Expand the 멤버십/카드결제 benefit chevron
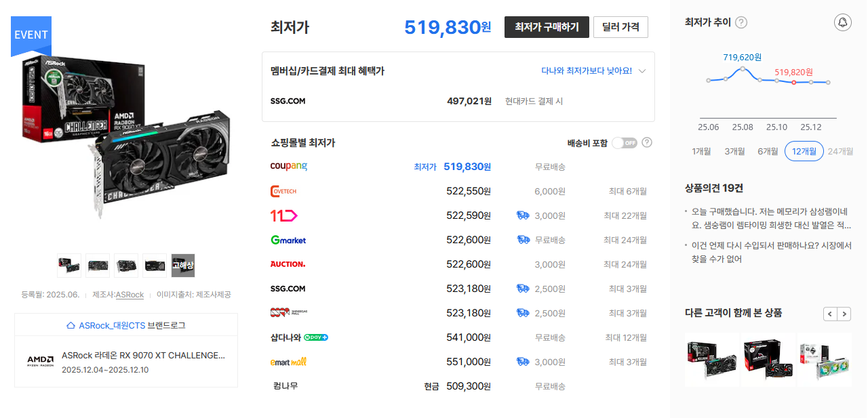This screenshot has width=868, height=418. [x=642, y=71]
